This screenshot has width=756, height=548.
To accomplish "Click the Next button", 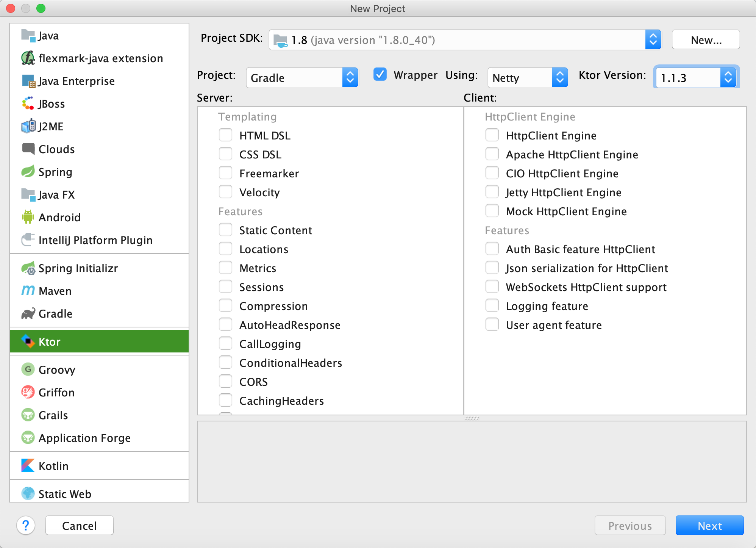I will click(x=710, y=526).
